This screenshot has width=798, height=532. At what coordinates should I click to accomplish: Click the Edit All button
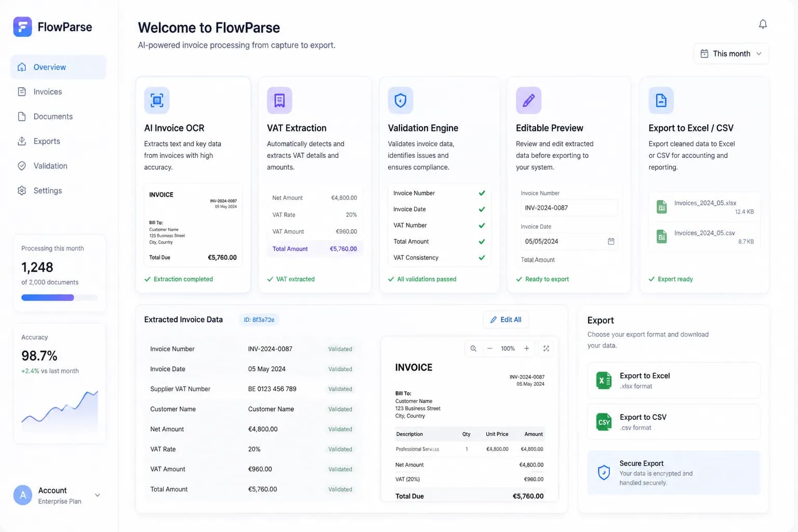point(506,320)
